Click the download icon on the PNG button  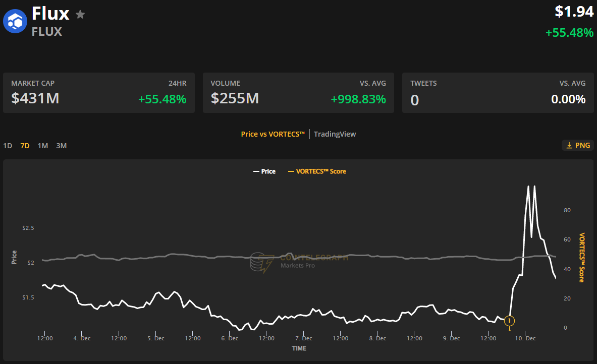tap(569, 145)
